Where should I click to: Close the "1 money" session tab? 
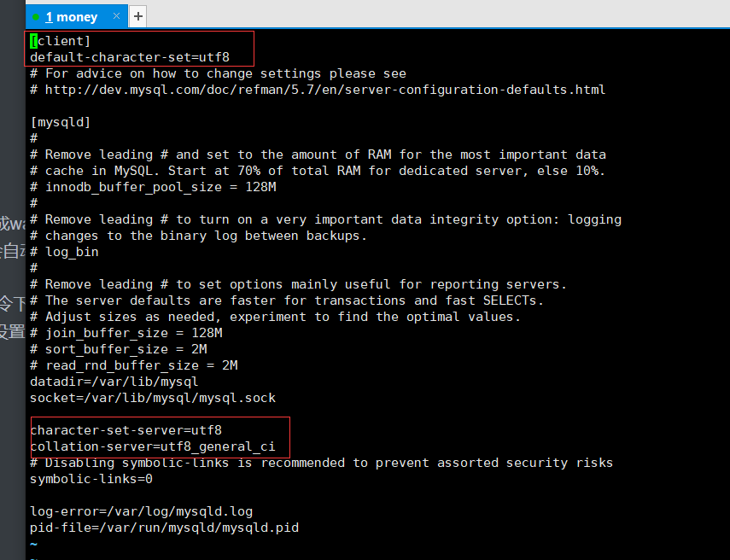point(115,17)
